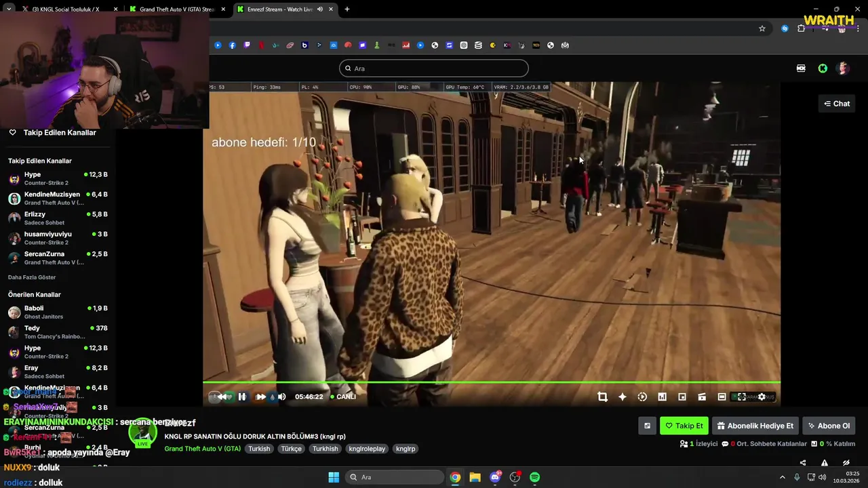Open the Pac-Man yellow bookmark

click(492, 45)
